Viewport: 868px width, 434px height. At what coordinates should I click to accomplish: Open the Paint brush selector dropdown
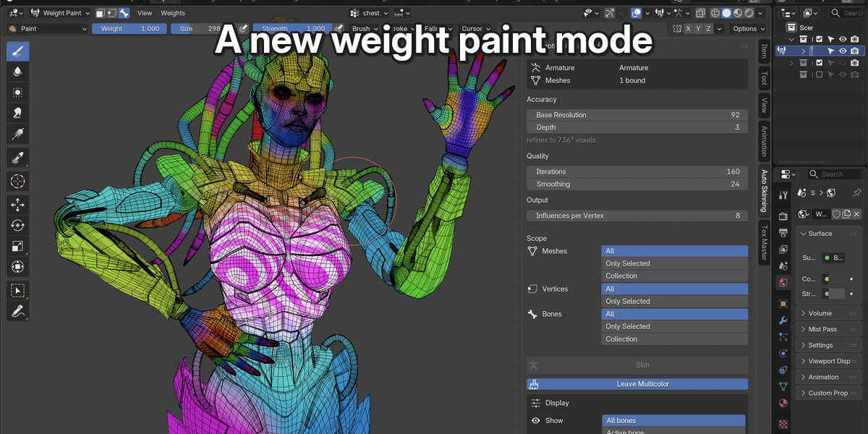coord(47,29)
